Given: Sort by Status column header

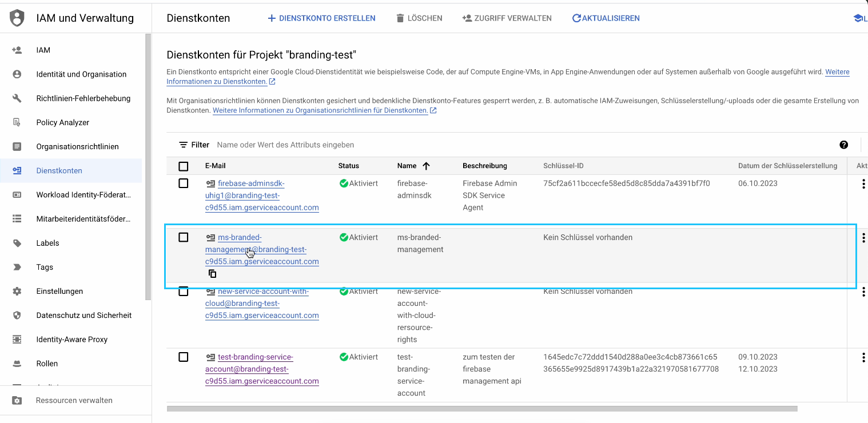Looking at the screenshot, I should click(348, 166).
